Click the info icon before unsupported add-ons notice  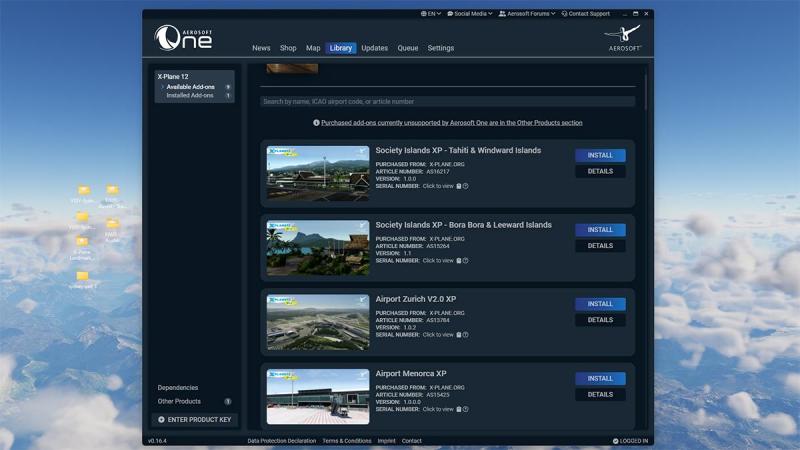[x=316, y=122]
